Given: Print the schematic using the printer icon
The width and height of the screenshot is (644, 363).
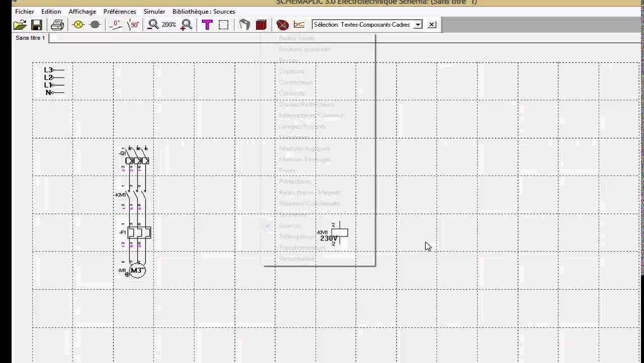Looking at the screenshot, I should coord(57,25).
